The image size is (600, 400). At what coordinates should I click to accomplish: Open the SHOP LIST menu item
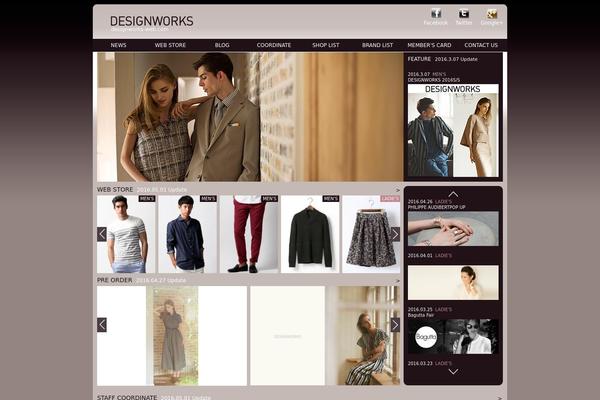coord(326,45)
